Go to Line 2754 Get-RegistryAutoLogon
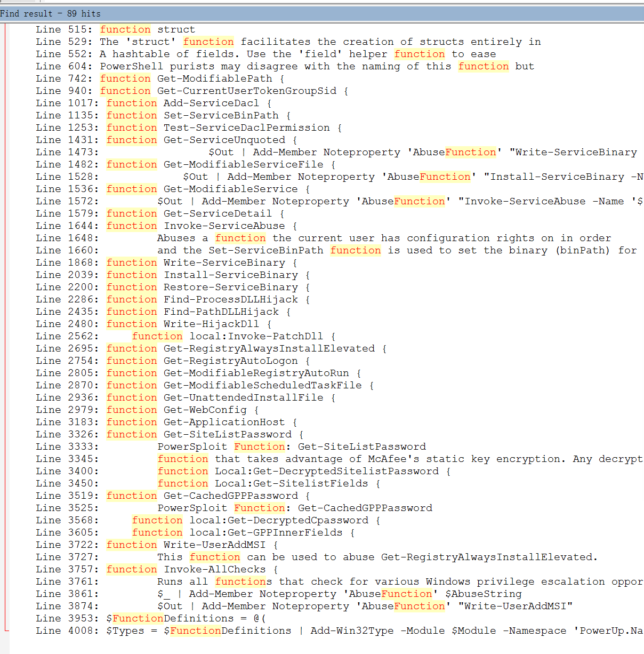644x654 pixels. click(173, 361)
